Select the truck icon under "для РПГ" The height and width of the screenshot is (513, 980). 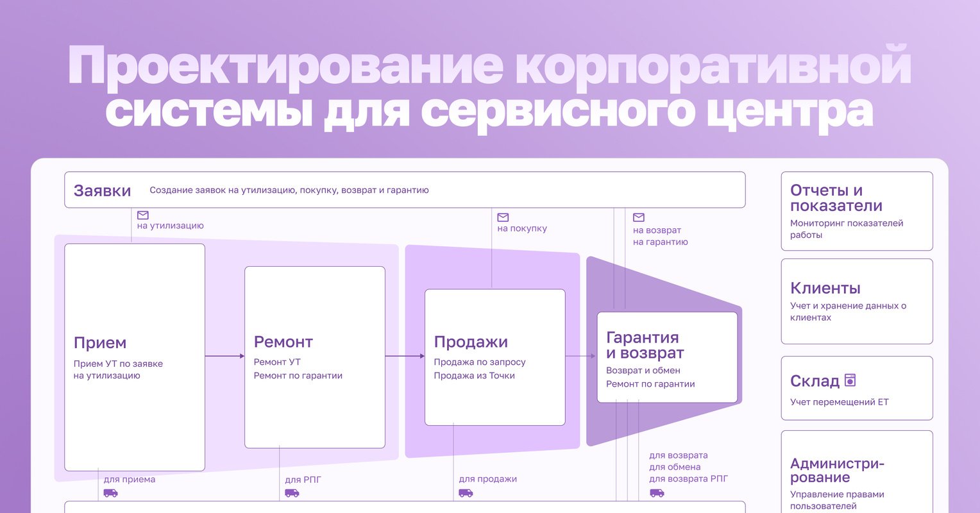pos(292,493)
